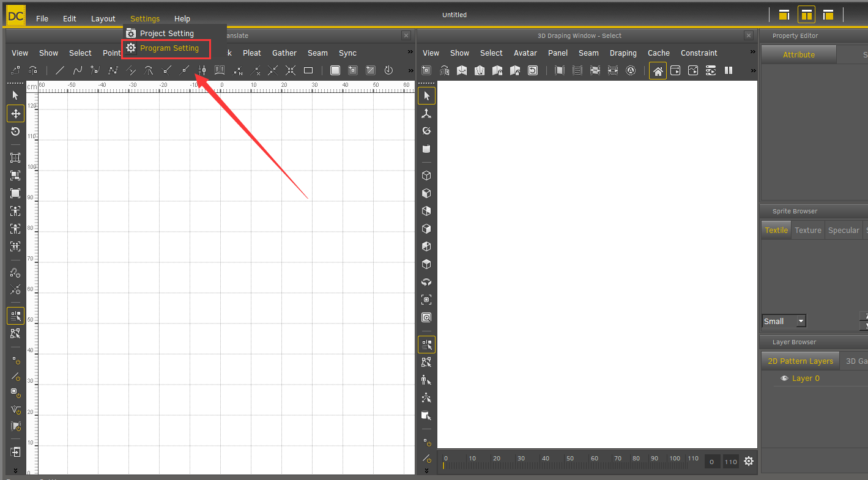Screen dimensions: 868x480
Task: Select the move tool in 2D sidebar
Action: (15, 114)
